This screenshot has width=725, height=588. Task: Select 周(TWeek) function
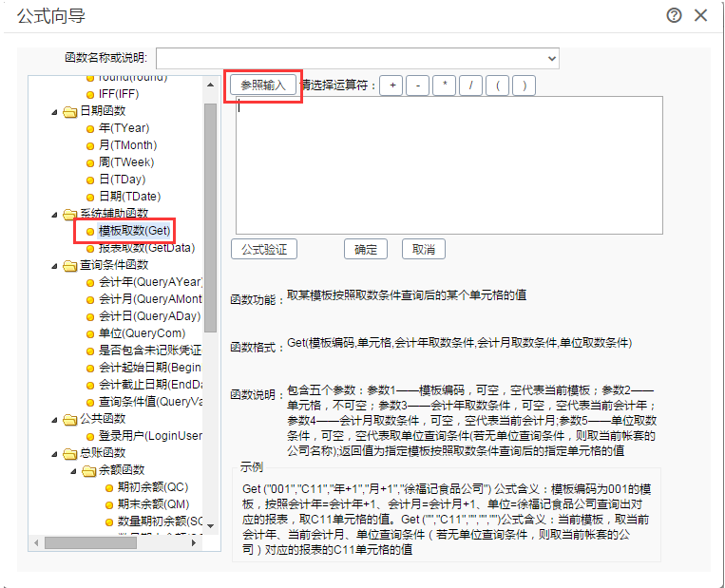coord(126,162)
